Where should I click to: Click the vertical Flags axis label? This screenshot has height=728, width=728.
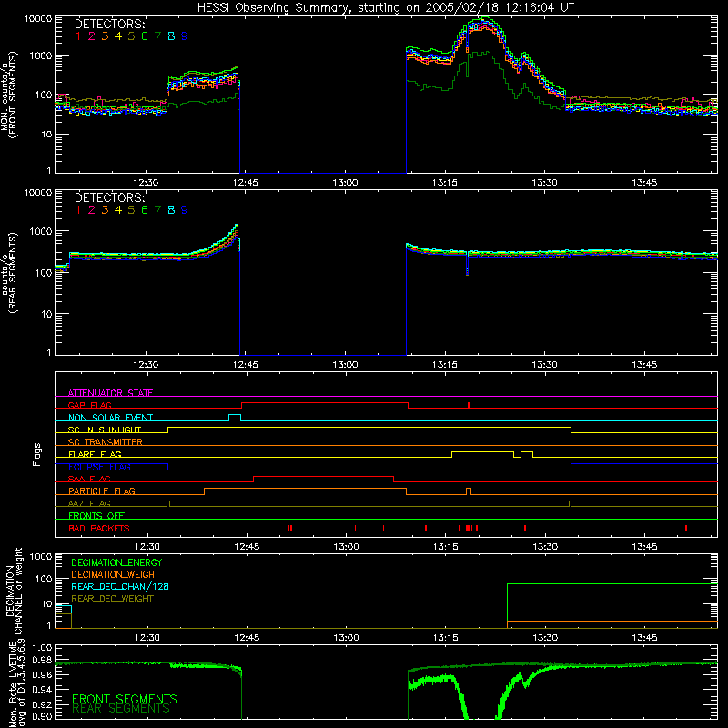[x=37, y=454]
